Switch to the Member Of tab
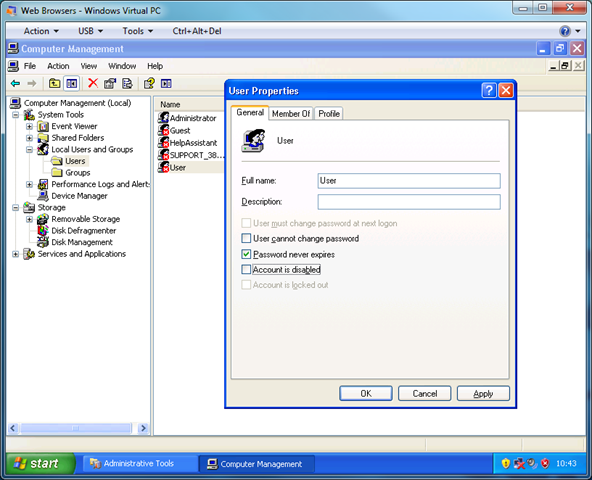592x480 pixels. click(291, 114)
